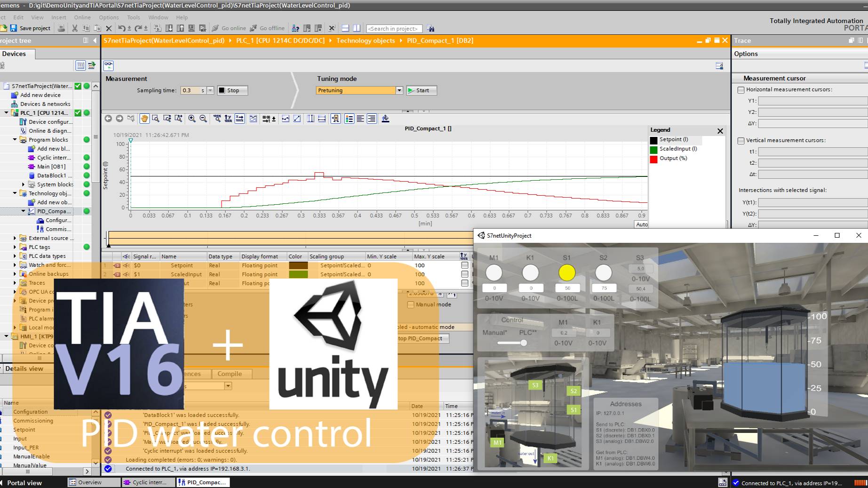This screenshot has width=868, height=488.
Task: Click the Print icon in main toolbar
Action: point(61,28)
